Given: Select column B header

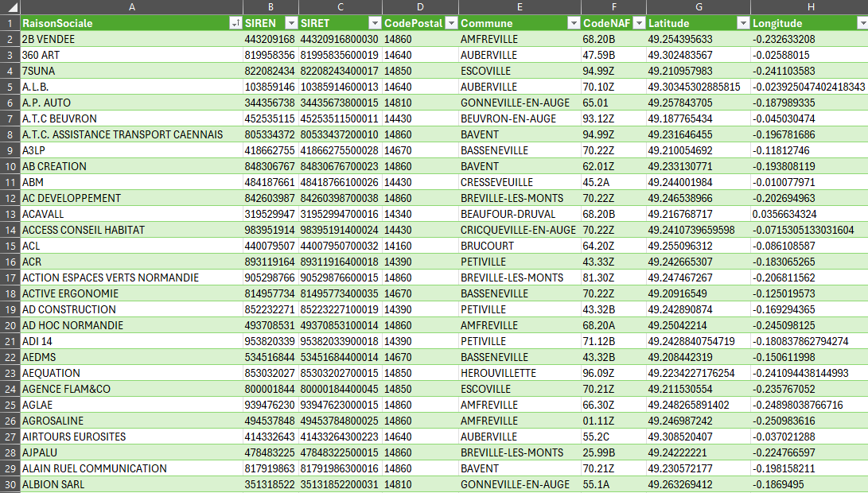Looking at the screenshot, I should 271,7.
